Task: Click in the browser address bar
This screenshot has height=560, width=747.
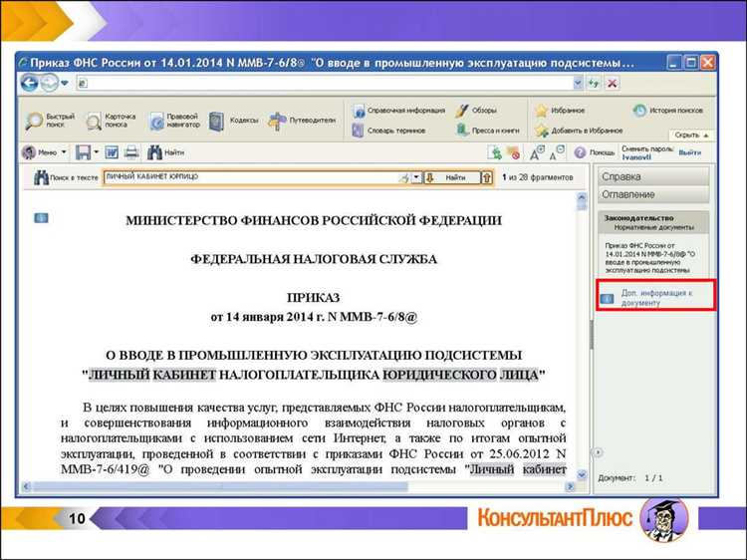Action: pos(324,84)
